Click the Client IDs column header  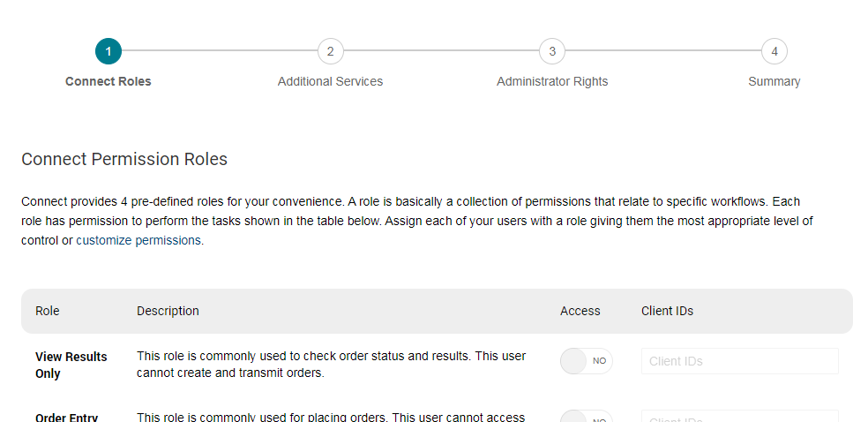click(667, 311)
